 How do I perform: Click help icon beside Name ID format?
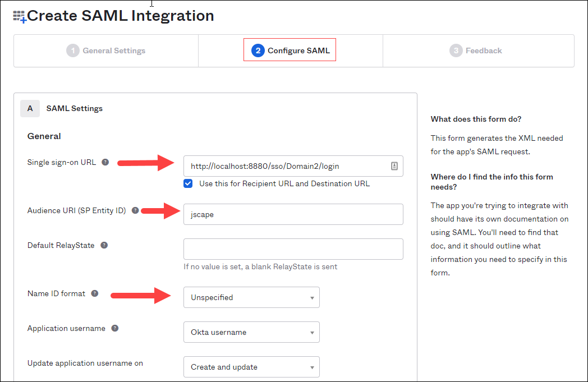[95, 293]
